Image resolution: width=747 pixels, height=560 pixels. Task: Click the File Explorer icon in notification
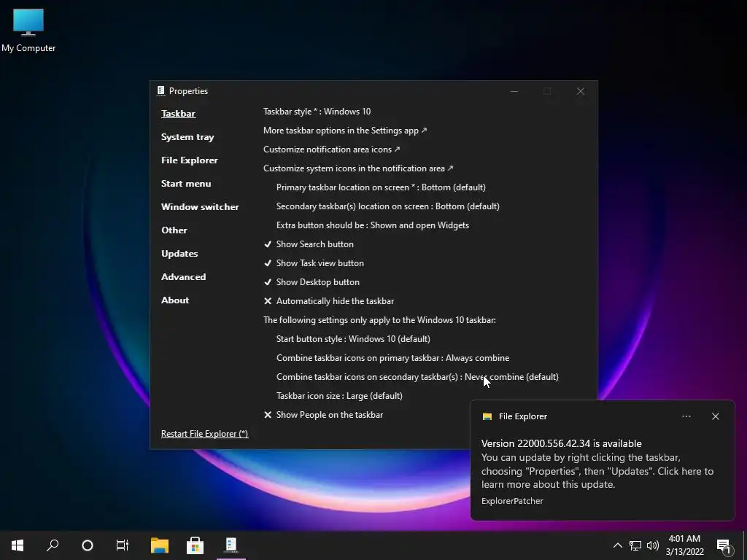click(487, 416)
